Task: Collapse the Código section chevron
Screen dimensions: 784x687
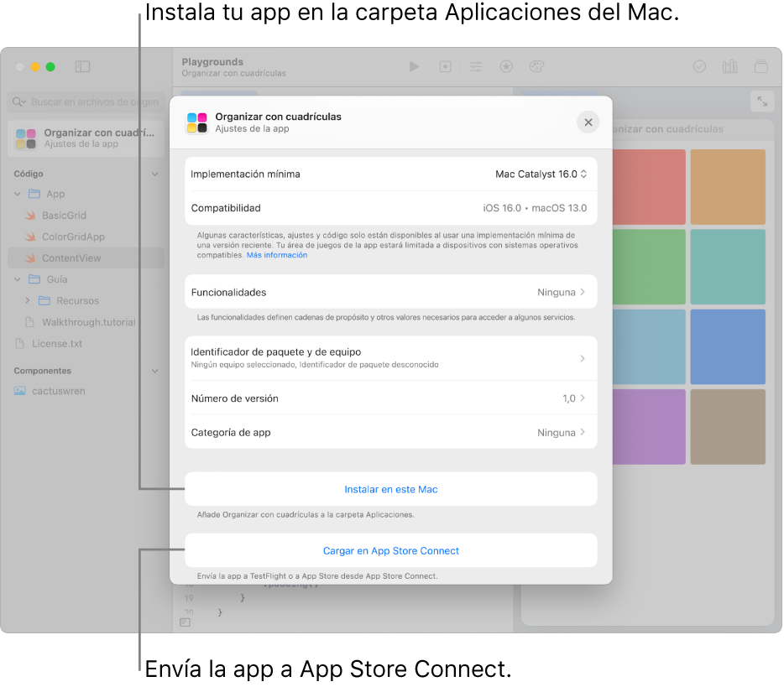Action: click(154, 174)
